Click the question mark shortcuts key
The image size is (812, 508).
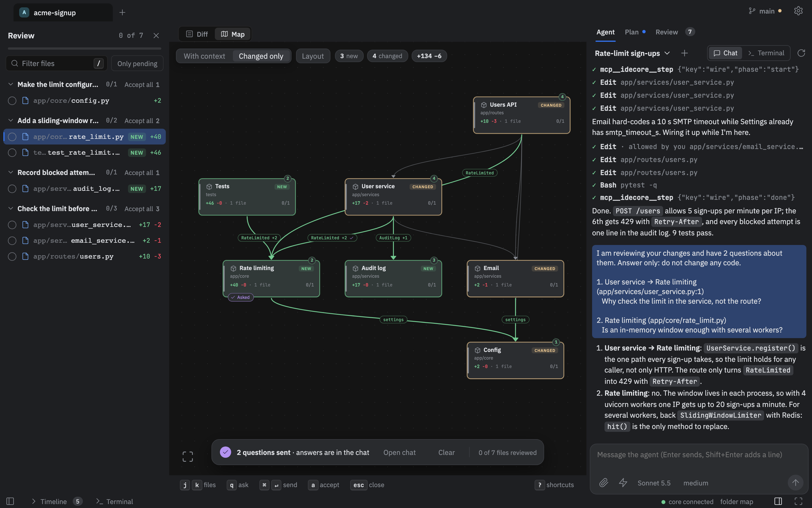pyautogui.click(x=540, y=485)
